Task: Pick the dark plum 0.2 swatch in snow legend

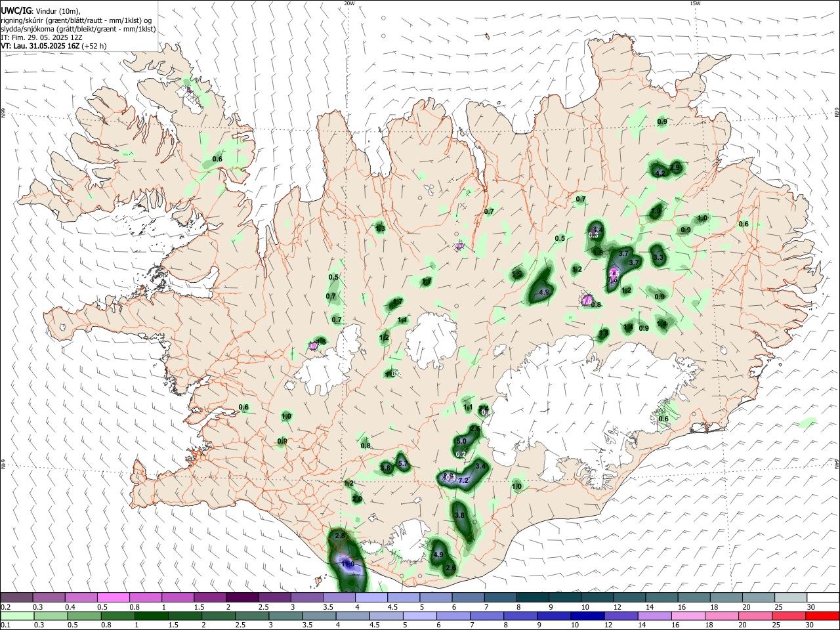Action: pyautogui.click(x=17, y=597)
